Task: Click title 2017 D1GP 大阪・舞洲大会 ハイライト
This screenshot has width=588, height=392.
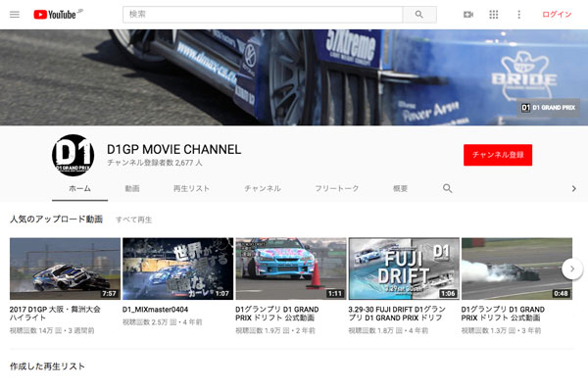Action: [55, 314]
